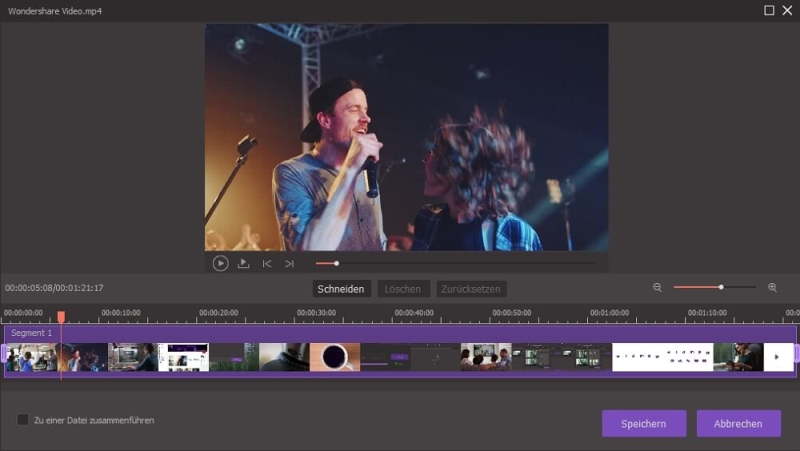Click the zoom out magnifier icon

(x=657, y=288)
